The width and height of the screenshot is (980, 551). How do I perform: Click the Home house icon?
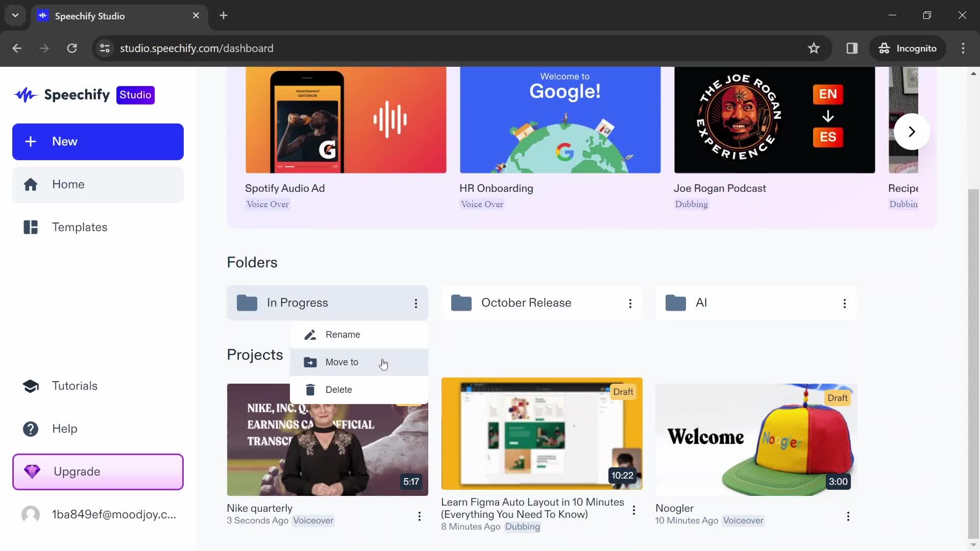click(31, 185)
